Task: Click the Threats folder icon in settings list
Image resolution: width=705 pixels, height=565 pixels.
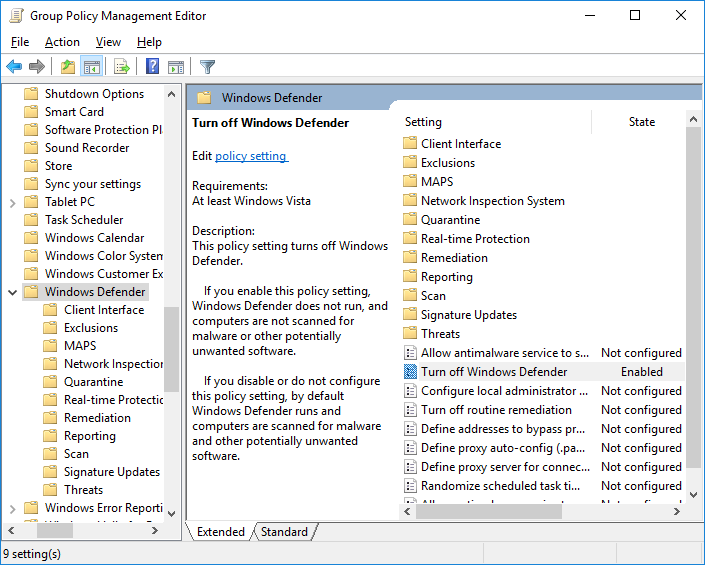Action: pos(410,334)
